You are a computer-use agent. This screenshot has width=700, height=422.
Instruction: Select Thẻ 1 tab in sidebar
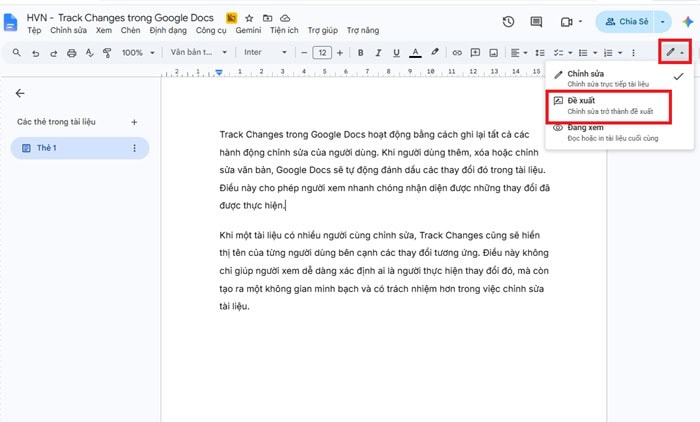tap(79, 148)
